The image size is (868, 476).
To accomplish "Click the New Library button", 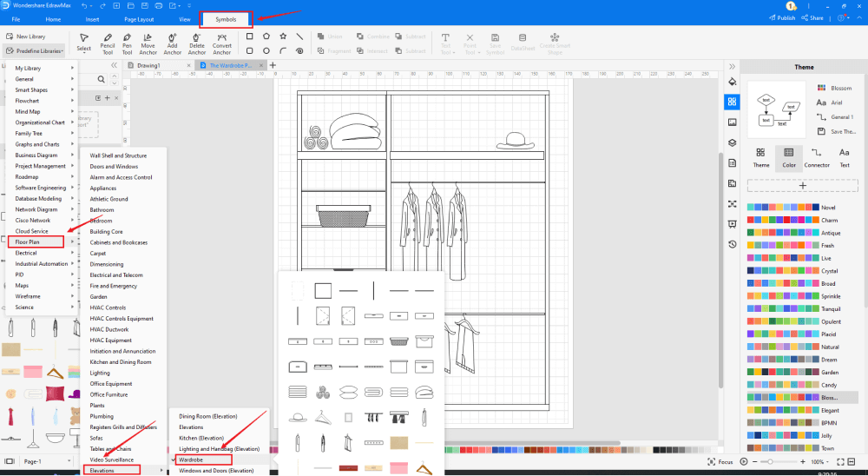I will (30, 36).
